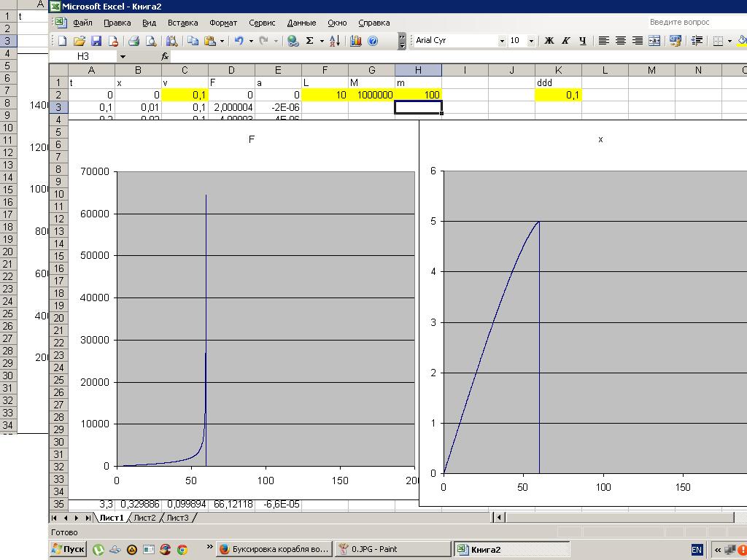Sort ascending with the sort icon
Viewport: 747px width, 560px height.
[335, 41]
